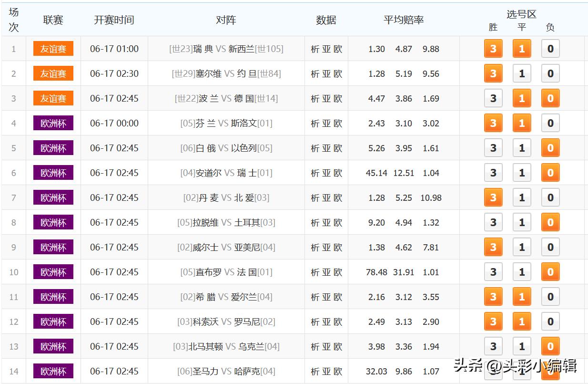Click the 友谊赛 badge beside 波兰 VS 德国
This screenshot has height=384, width=588.
[x=53, y=98]
